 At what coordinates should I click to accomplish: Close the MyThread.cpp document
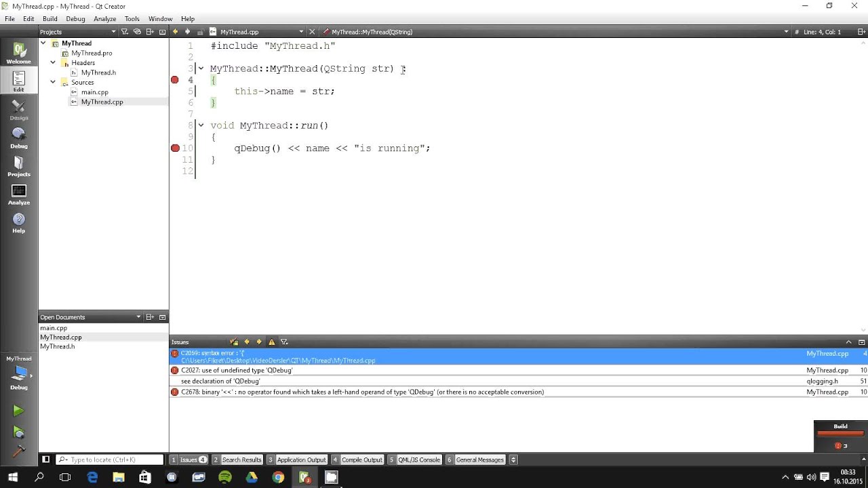pos(312,32)
